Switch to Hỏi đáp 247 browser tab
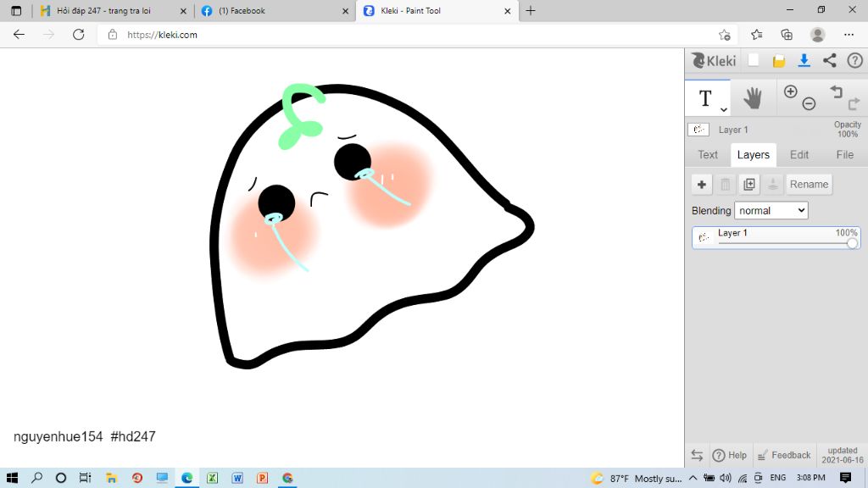This screenshot has width=868, height=488. [x=103, y=10]
